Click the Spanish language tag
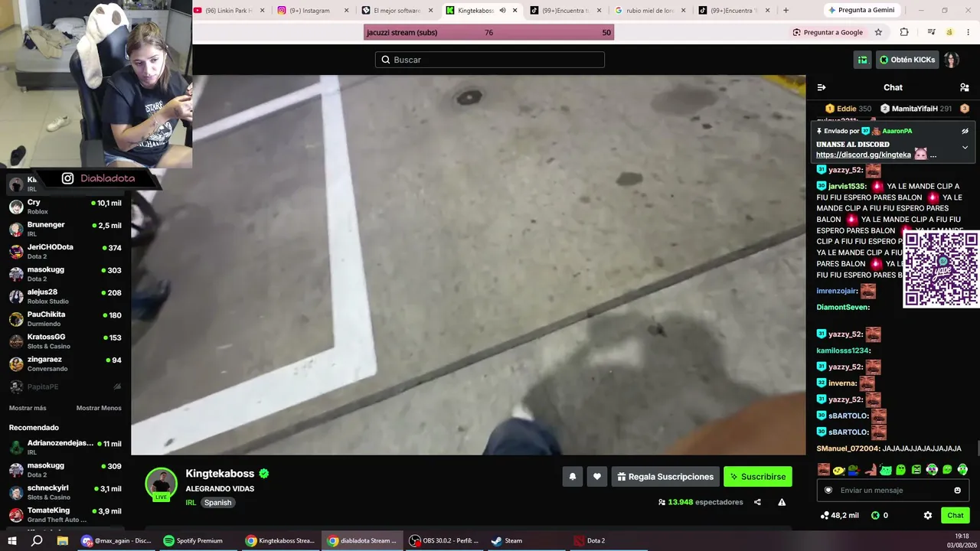980x551 pixels. (217, 503)
